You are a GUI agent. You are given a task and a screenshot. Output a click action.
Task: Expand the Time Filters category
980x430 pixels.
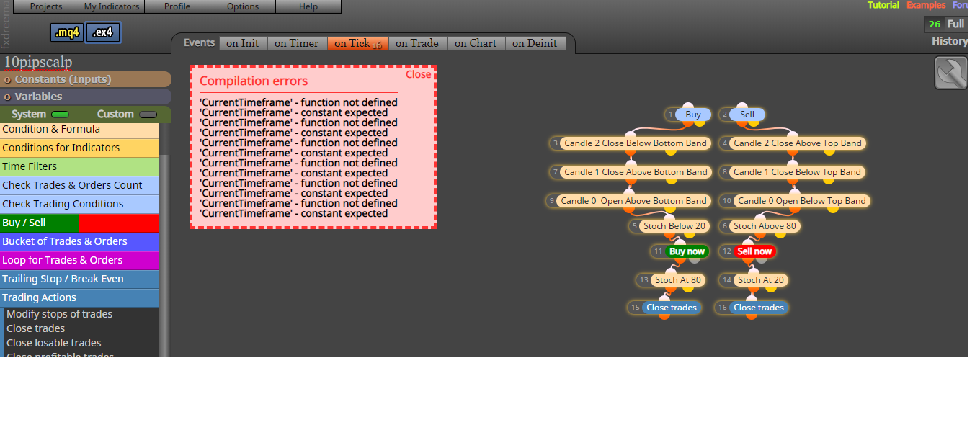coord(79,166)
